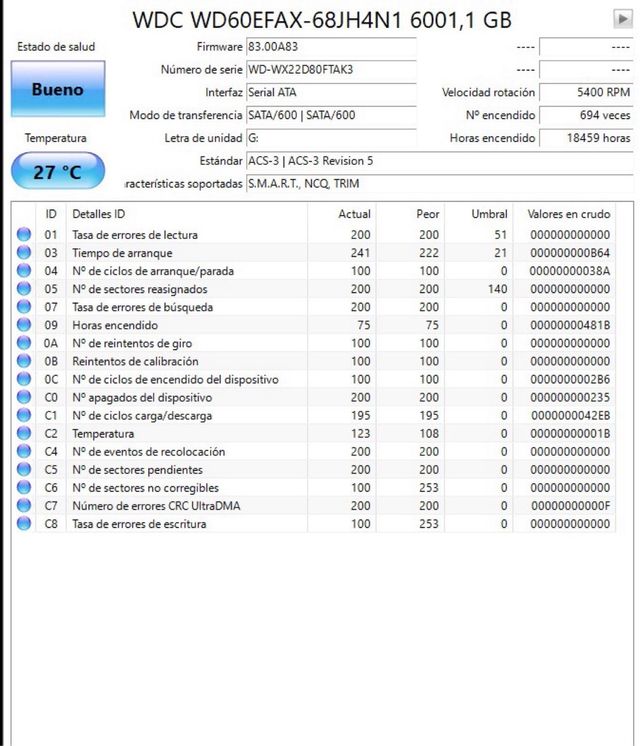This screenshot has height=746, width=640.
Task: Click status orb for Tasa de errores de escritura
Action: click(24, 524)
